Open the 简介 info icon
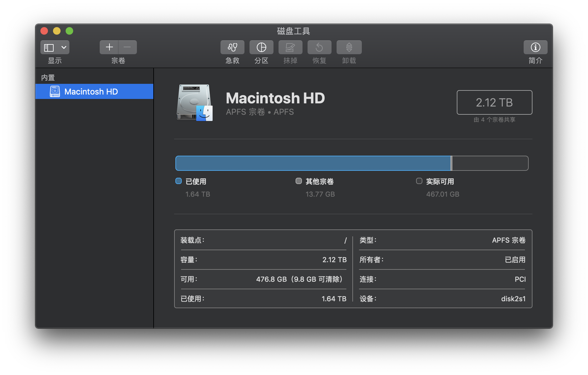 tap(536, 47)
